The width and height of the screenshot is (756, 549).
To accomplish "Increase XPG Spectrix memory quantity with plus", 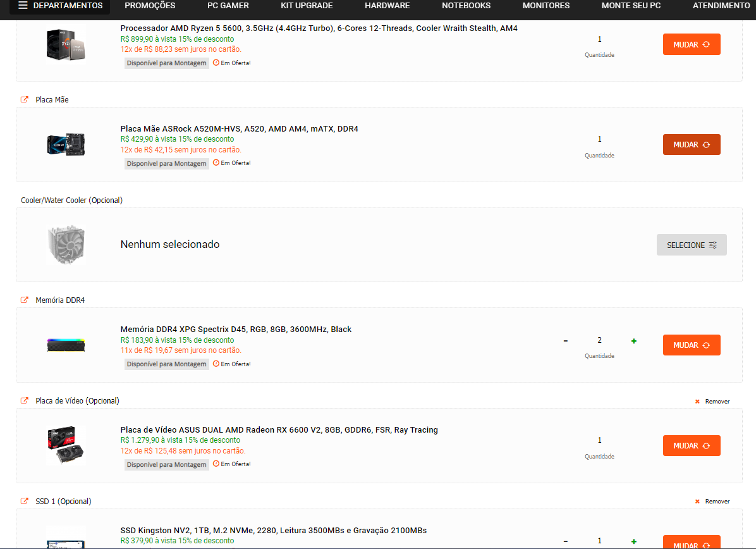I will pos(634,341).
